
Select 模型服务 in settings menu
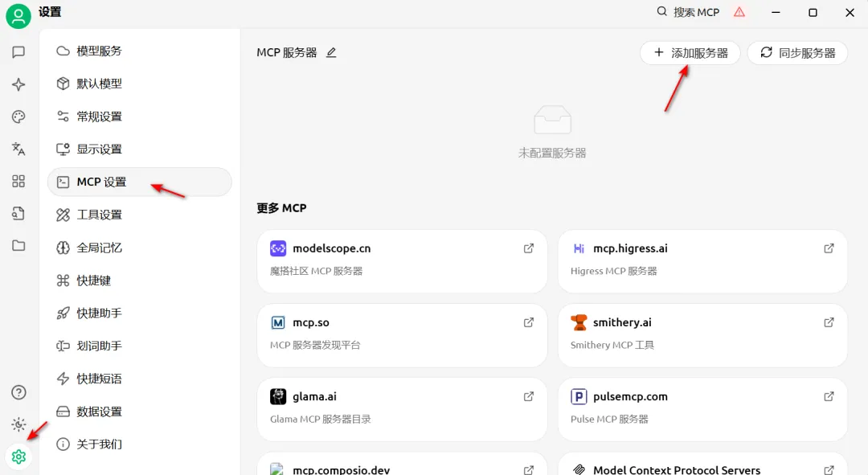tap(99, 51)
